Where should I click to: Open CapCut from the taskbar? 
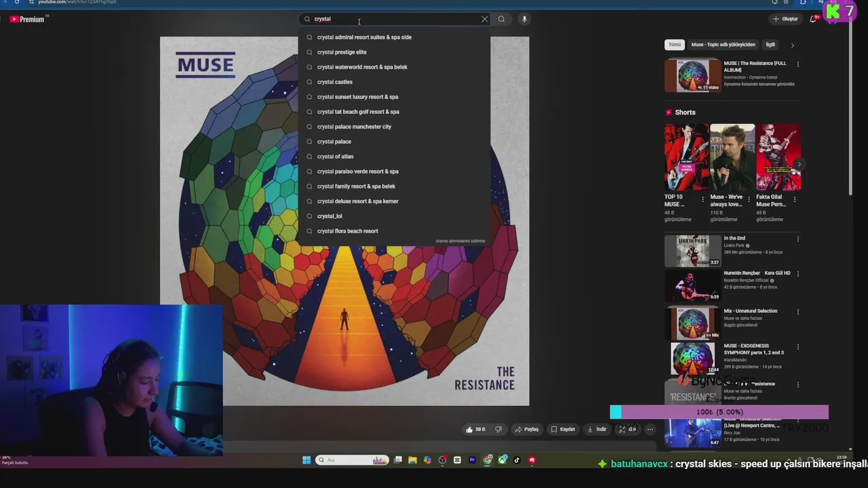(457, 460)
